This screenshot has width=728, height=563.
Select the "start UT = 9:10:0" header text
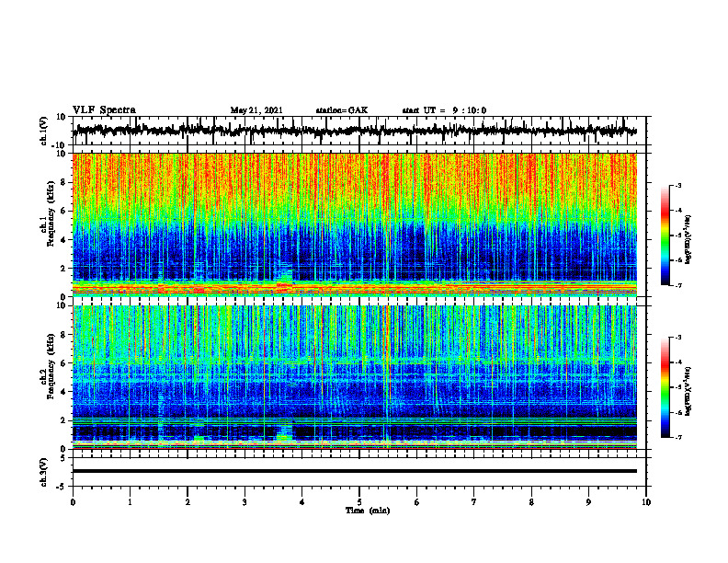click(x=444, y=110)
